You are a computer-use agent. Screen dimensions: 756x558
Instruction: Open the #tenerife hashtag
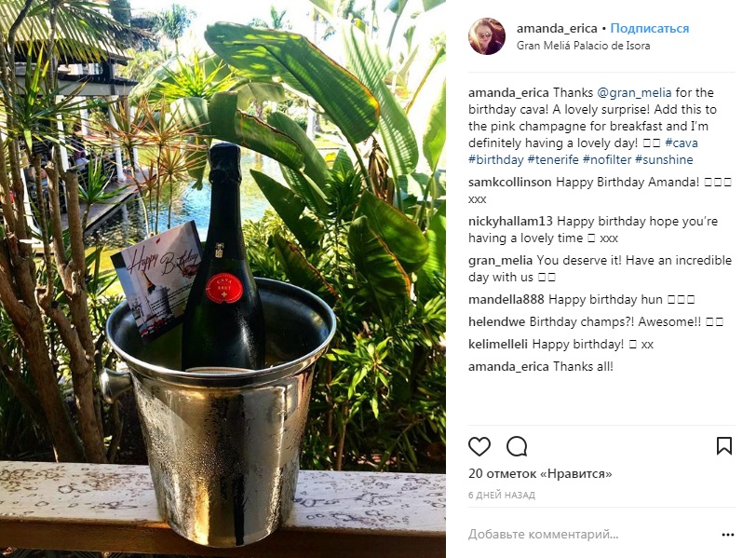[553, 159]
